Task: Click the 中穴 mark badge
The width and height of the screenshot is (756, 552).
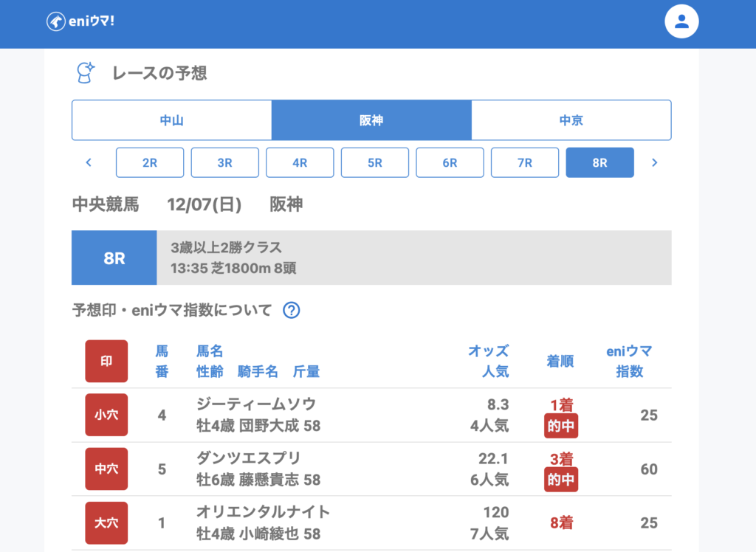Action: [x=106, y=469]
